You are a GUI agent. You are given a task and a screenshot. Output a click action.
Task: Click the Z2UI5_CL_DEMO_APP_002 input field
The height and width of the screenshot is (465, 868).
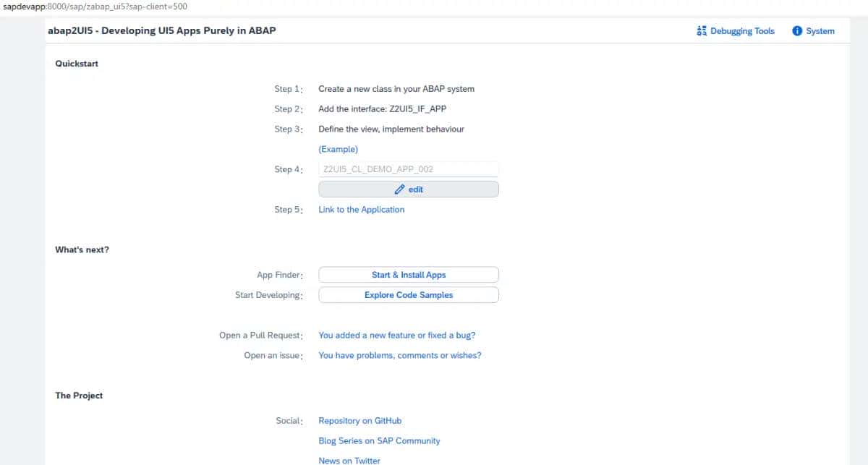point(408,168)
